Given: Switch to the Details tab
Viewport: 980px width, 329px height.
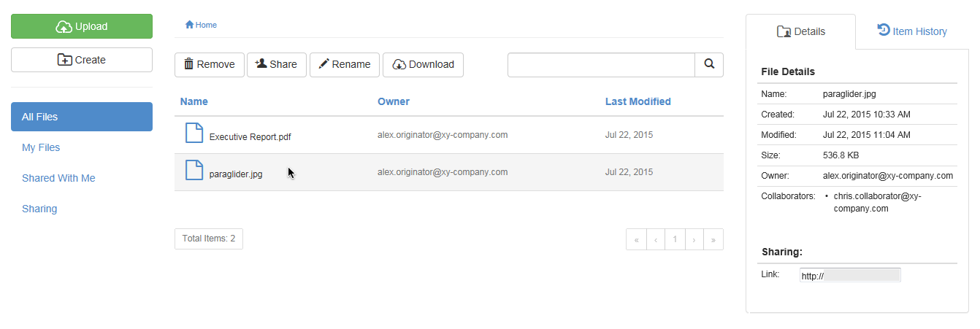Looking at the screenshot, I should 801,31.
